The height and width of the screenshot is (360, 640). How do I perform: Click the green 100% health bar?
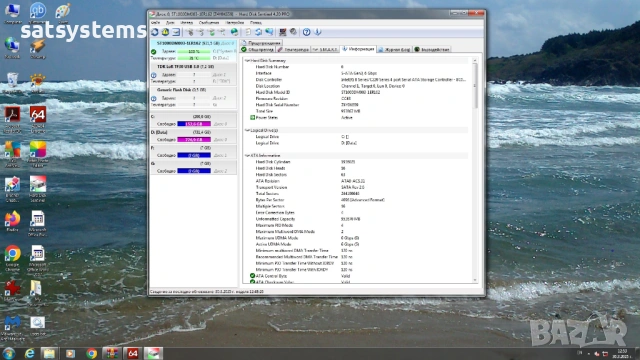(194, 52)
